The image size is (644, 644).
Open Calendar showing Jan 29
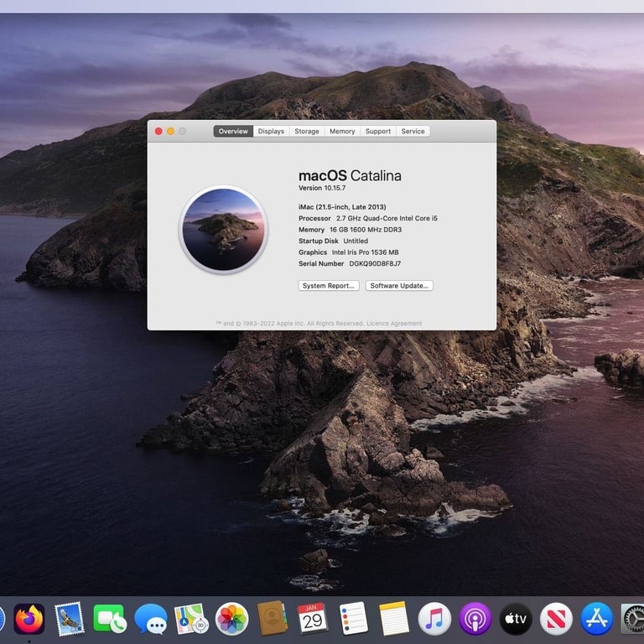tap(312, 619)
